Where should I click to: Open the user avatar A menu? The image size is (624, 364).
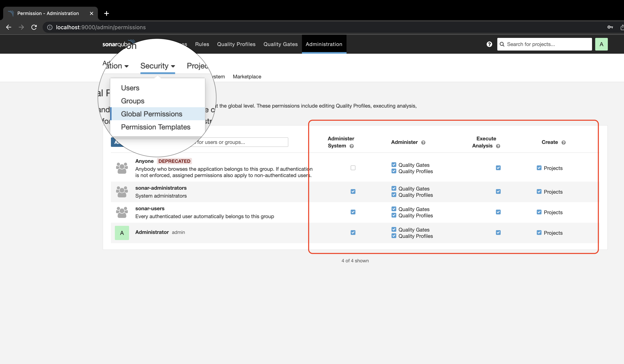coord(601,44)
